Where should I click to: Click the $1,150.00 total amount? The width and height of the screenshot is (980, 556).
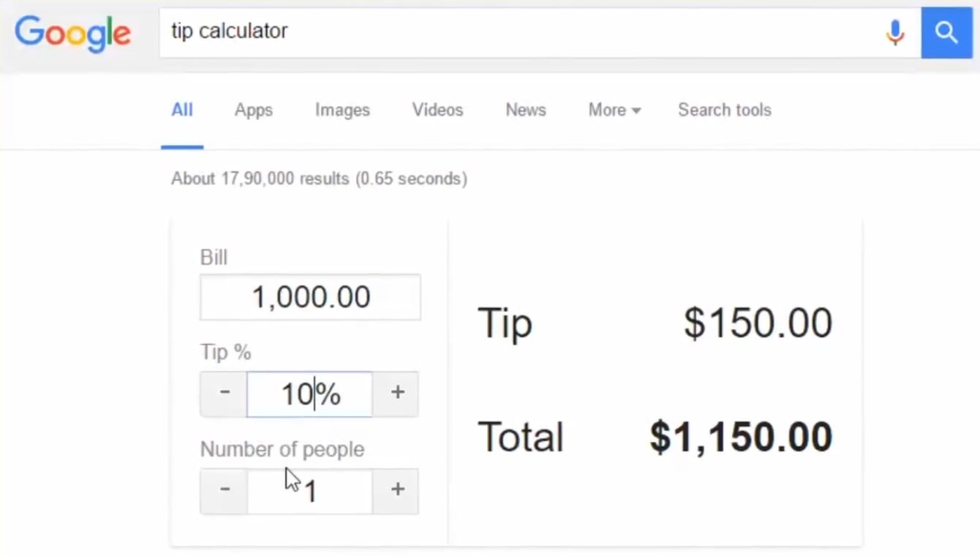pyautogui.click(x=741, y=437)
